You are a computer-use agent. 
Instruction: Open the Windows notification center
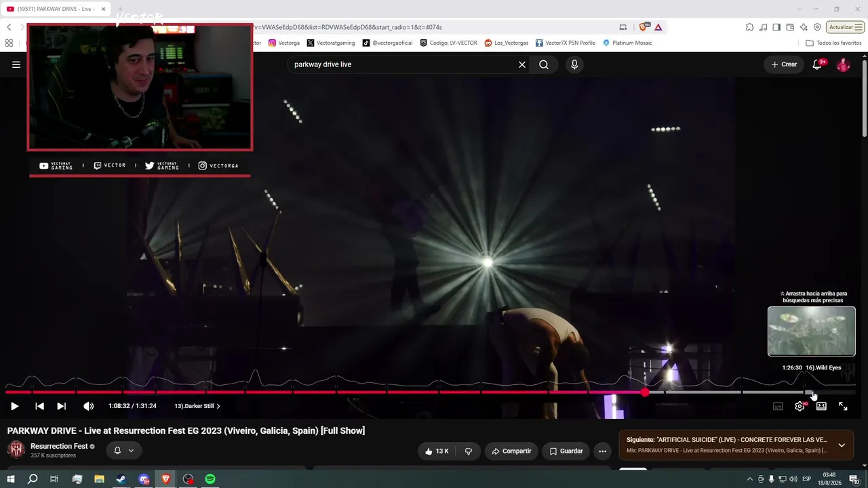click(854, 479)
